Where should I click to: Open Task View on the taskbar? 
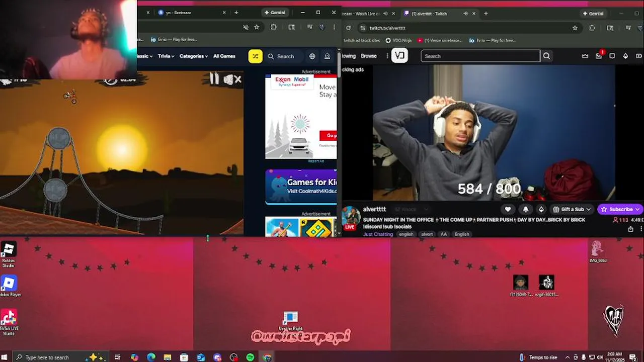(118, 357)
